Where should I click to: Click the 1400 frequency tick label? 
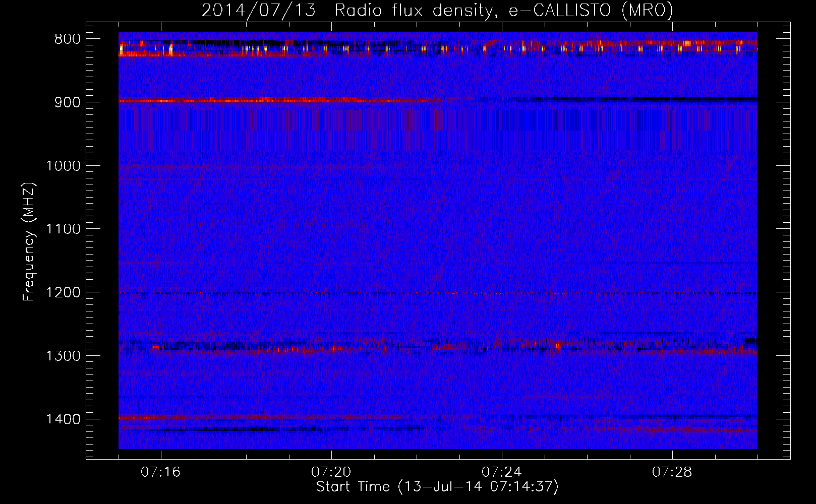63,419
